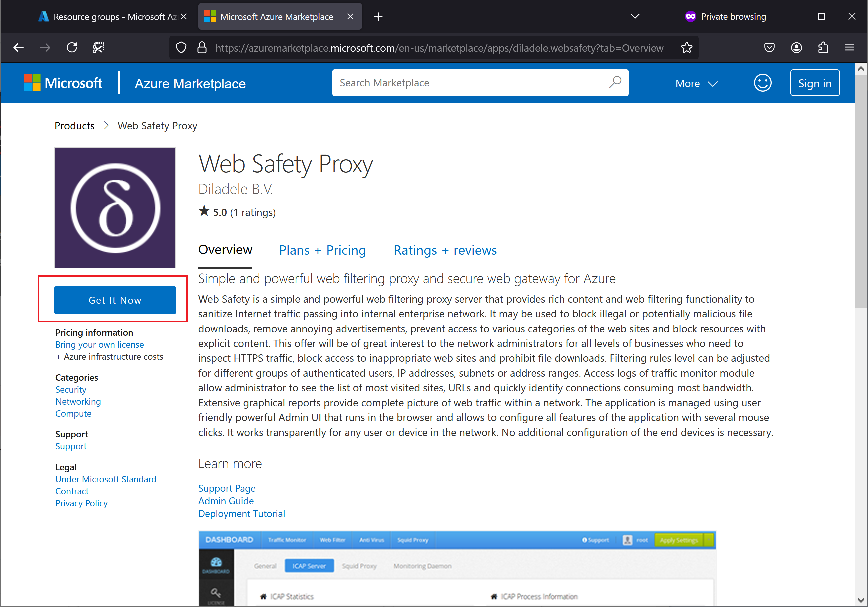Click the Microsoft logo
Viewport: 868px width, 607px height.
63,83
